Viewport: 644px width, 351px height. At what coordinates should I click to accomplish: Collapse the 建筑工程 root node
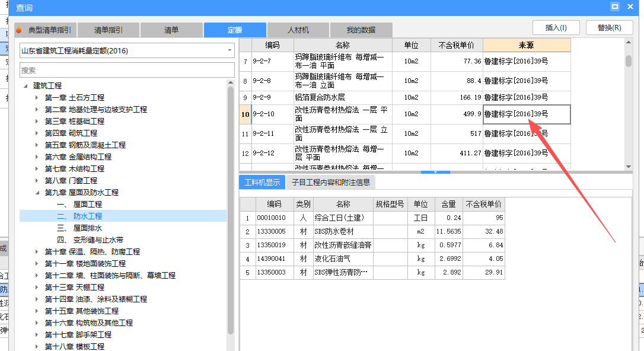(25, 85)
